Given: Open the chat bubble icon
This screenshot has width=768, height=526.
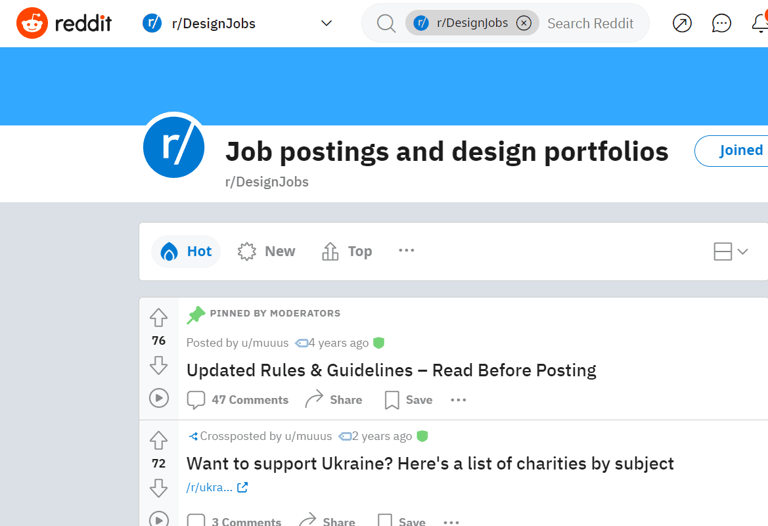Looking at the screenshot, I should 721,23.
